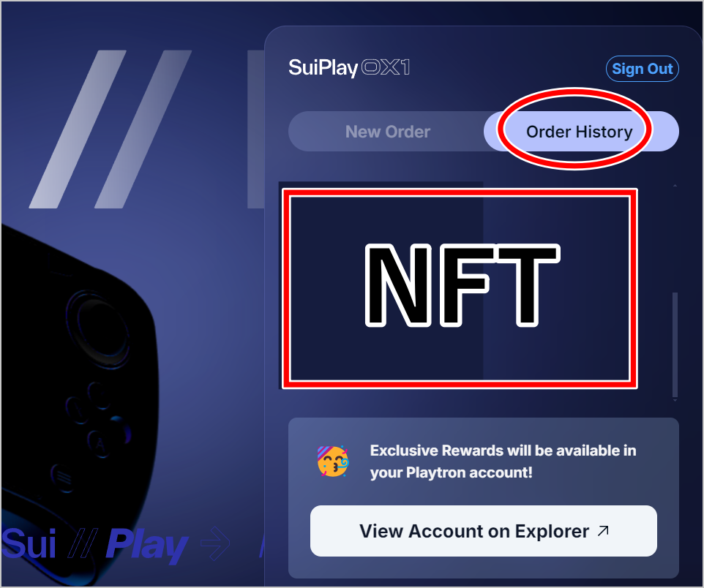Select the Order History tab
Screen dimensions: 704x588
coord(581,132)
